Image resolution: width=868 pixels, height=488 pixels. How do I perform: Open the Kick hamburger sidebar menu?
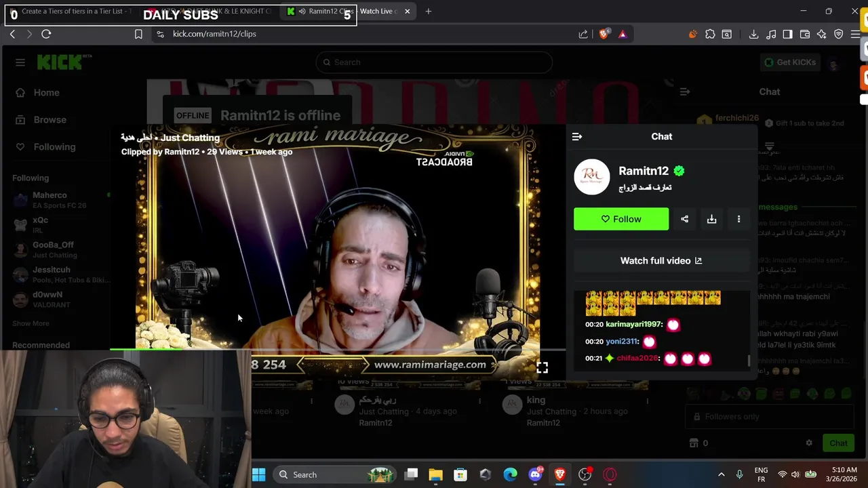(20, 62)
